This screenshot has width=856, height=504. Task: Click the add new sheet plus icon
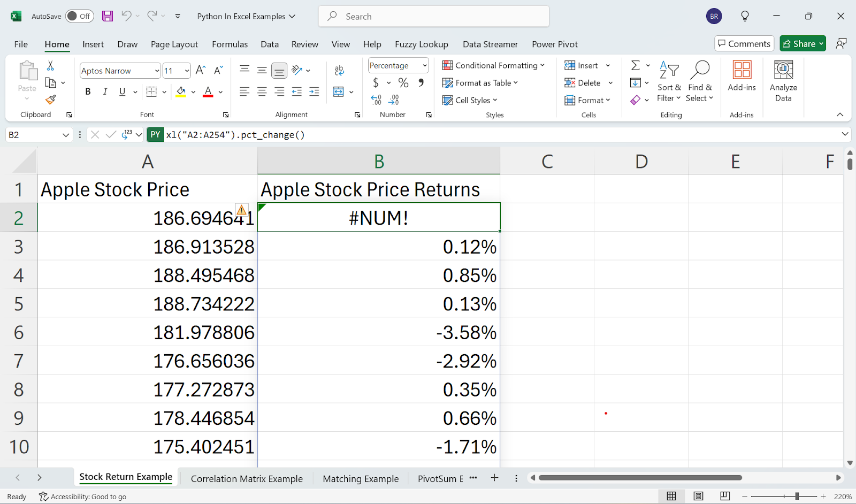tap(494, 478)
